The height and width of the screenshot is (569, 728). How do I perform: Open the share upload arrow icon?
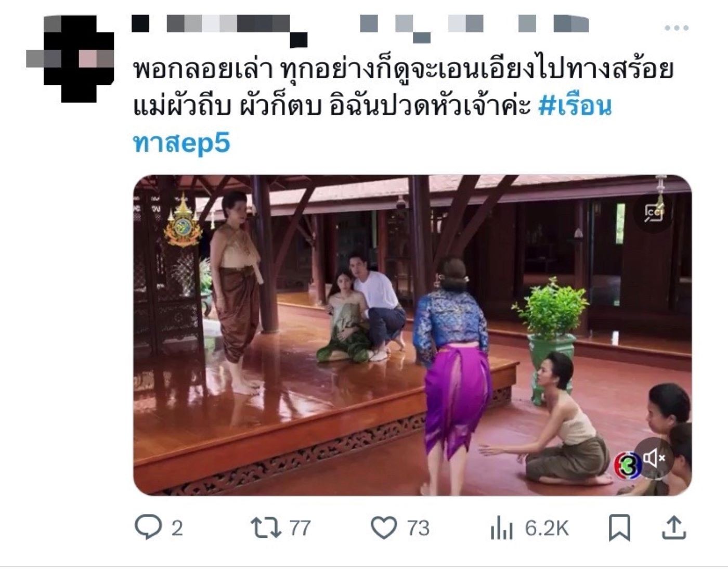(x=673, y=527)
